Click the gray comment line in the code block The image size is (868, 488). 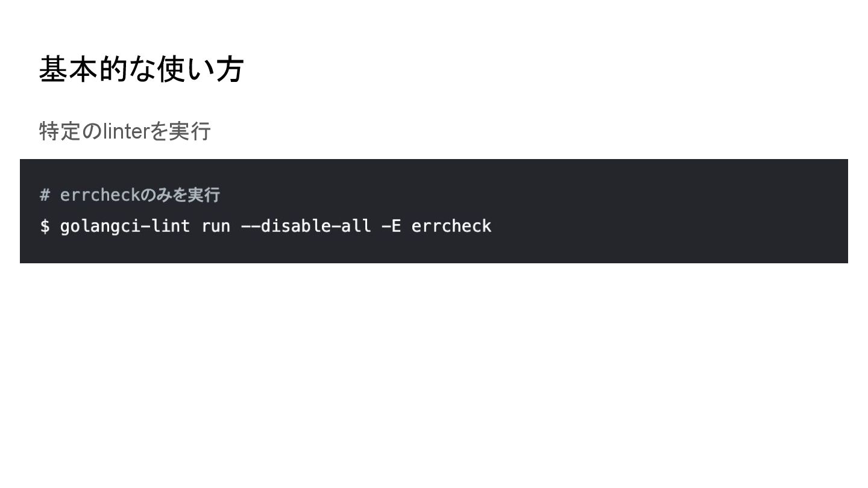[130, 195]
